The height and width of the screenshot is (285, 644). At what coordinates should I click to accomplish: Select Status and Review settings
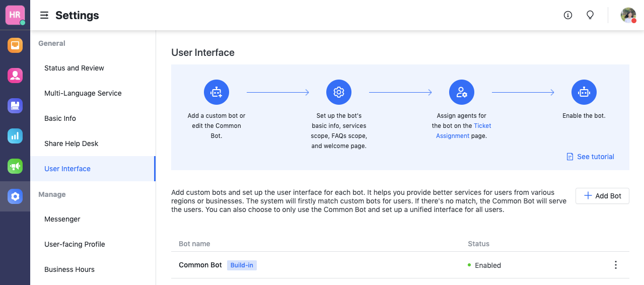[x=74, y=68]
